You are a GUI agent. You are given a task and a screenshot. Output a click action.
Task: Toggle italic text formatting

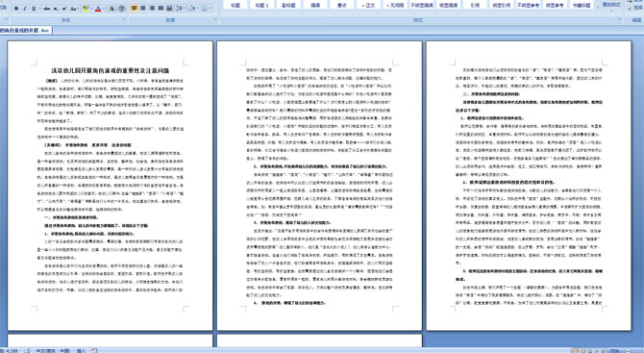25,9
